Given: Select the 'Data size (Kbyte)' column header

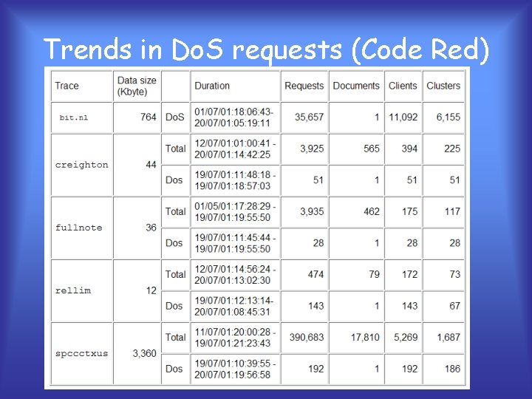Looking at the screenshot, I should point(137,86).
